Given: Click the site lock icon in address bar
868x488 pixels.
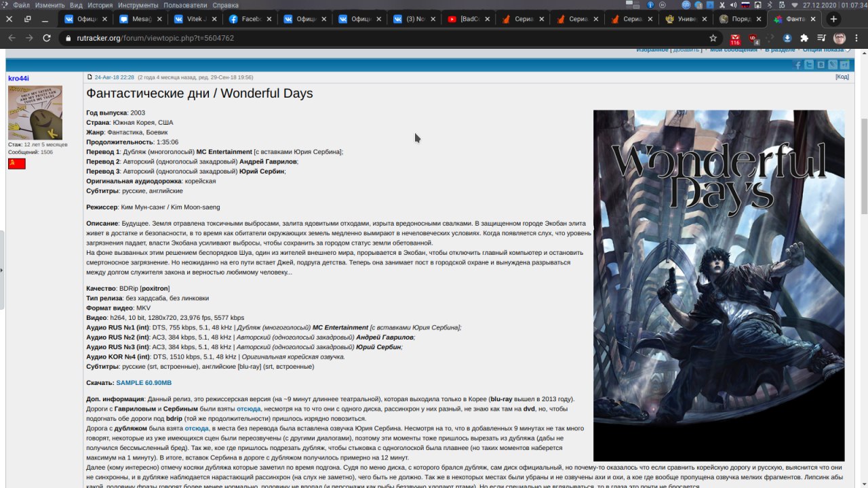Looking at the screenshot, I should coord(68,38).
